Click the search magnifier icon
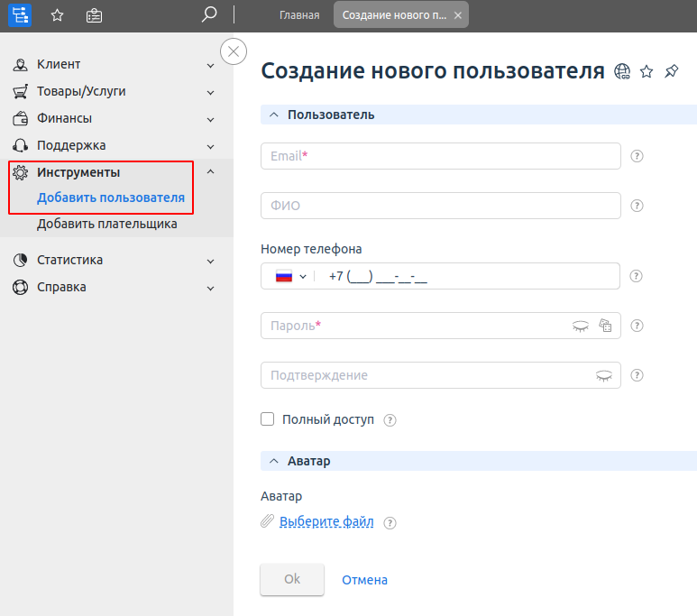The image size is (697, 616). point(208,14)
